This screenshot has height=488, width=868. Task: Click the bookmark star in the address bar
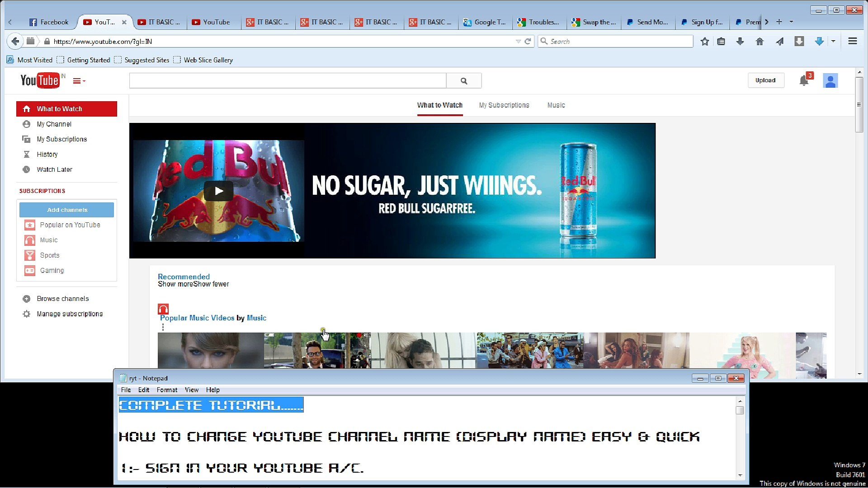(x=704, y=41)
